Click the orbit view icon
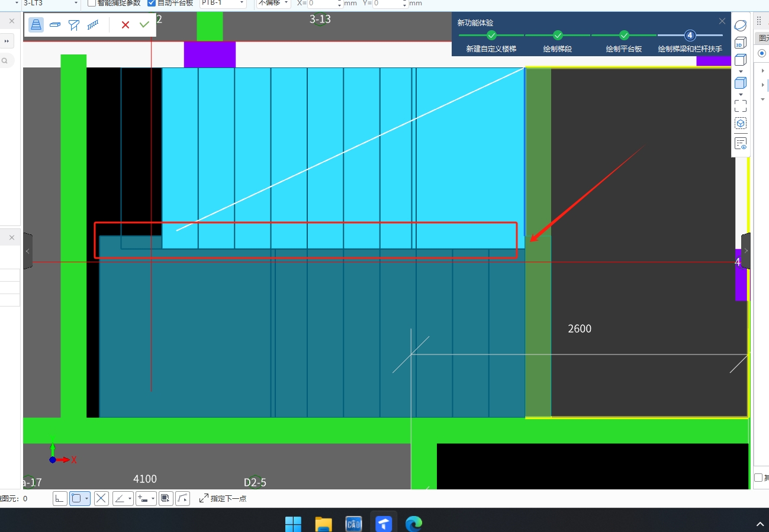This screenshot has height=532, width=769. click(x=741, y=25)
